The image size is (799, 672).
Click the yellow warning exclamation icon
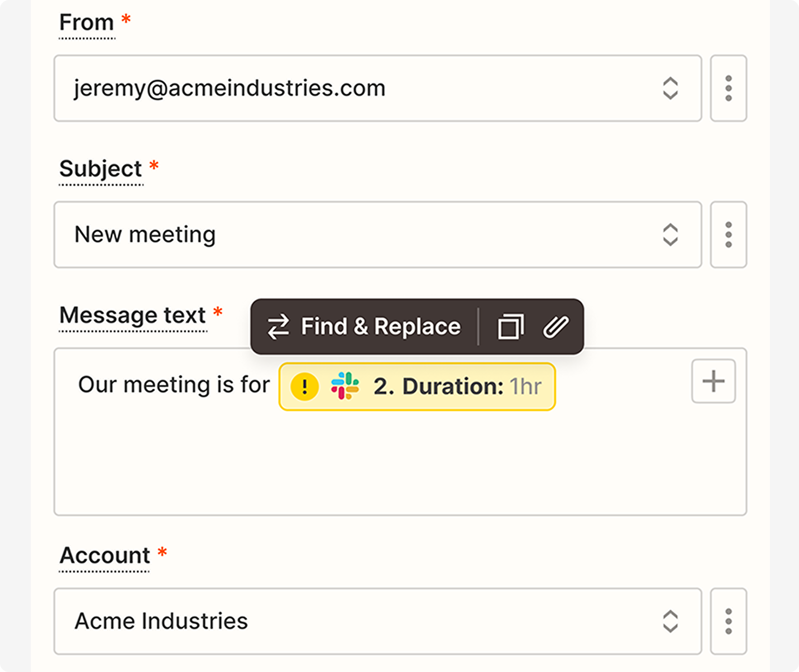click(x=304, y=386)
